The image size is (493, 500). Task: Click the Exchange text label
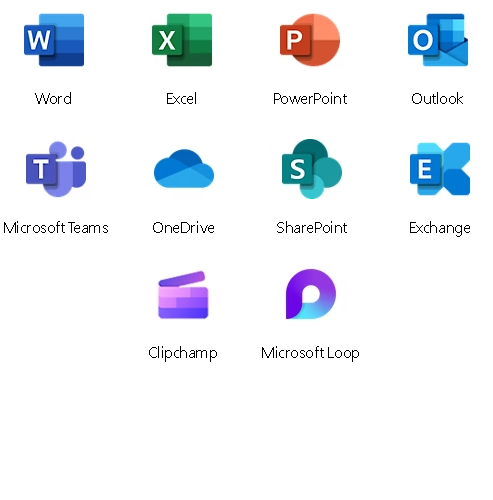pos(440,229)
